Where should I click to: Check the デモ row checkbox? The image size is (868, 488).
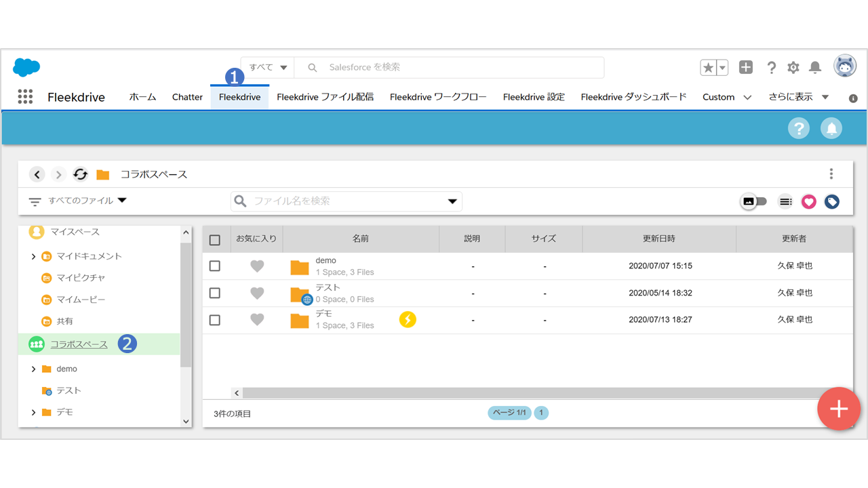click(215, 320)
